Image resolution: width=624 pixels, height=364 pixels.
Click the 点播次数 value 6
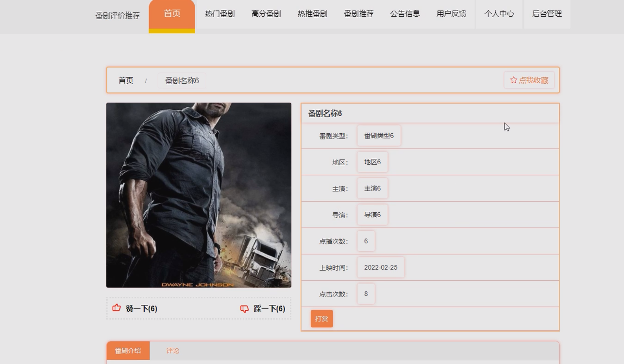click(366, 241)
